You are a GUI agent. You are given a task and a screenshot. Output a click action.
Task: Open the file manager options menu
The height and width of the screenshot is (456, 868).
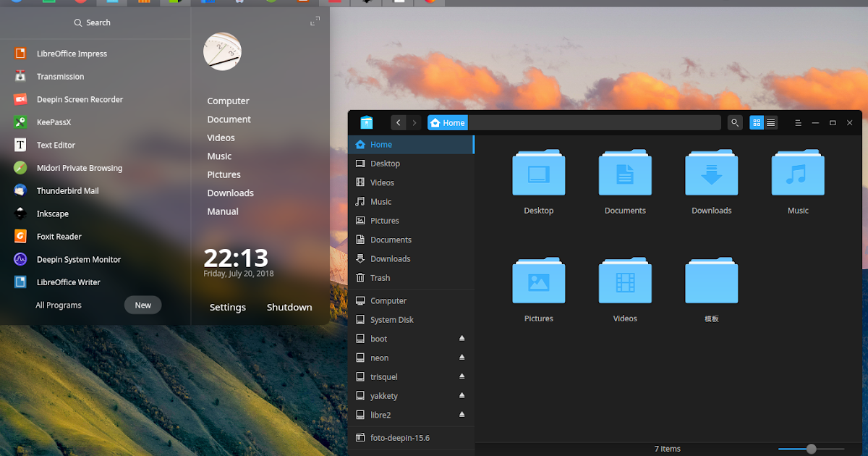798,122
